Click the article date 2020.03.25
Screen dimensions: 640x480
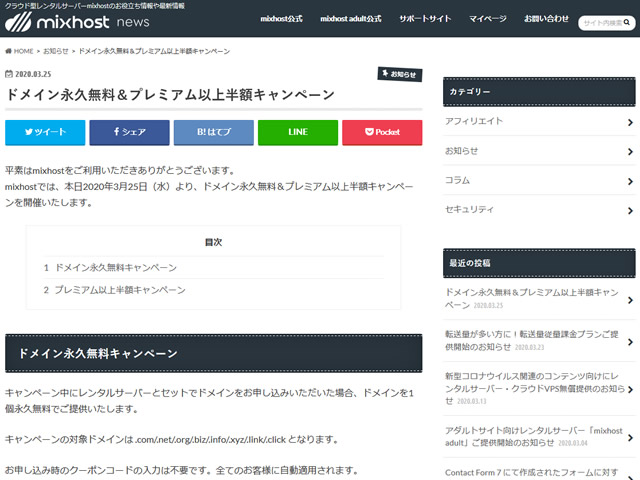coord(33,74)
